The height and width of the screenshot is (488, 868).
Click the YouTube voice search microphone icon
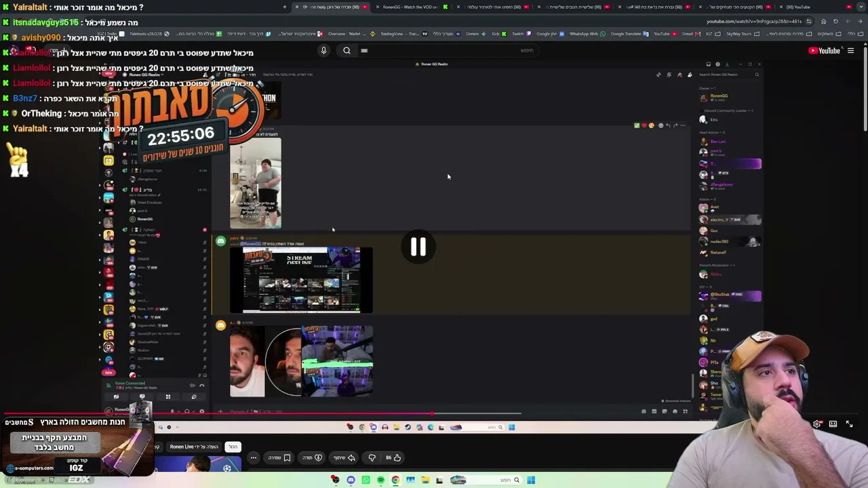[323, 50]
